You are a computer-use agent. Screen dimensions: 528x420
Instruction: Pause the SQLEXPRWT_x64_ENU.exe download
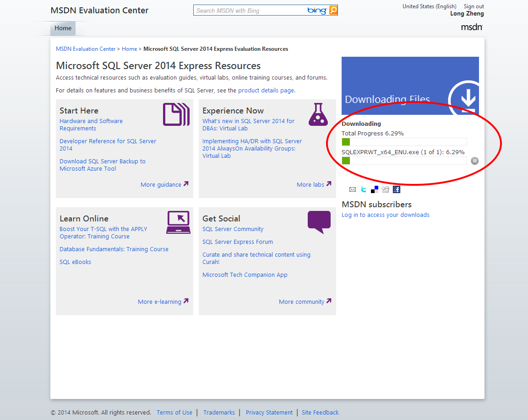475,161
